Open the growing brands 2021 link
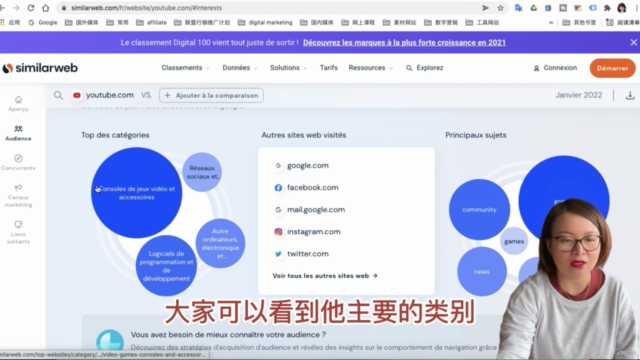Image resolution: width=640 pixels, height=360 pixels. coord(404,42)
